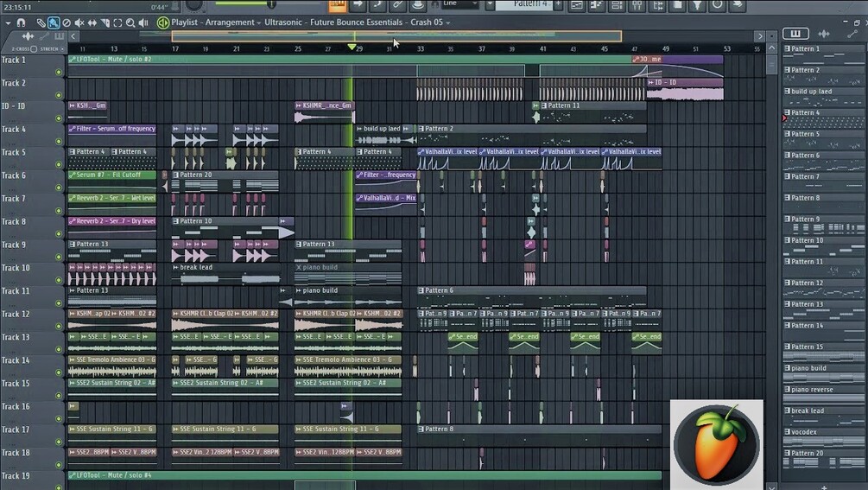Show automation clips tab in picker panel
The image size is (868, 490).
click(852, 34)
